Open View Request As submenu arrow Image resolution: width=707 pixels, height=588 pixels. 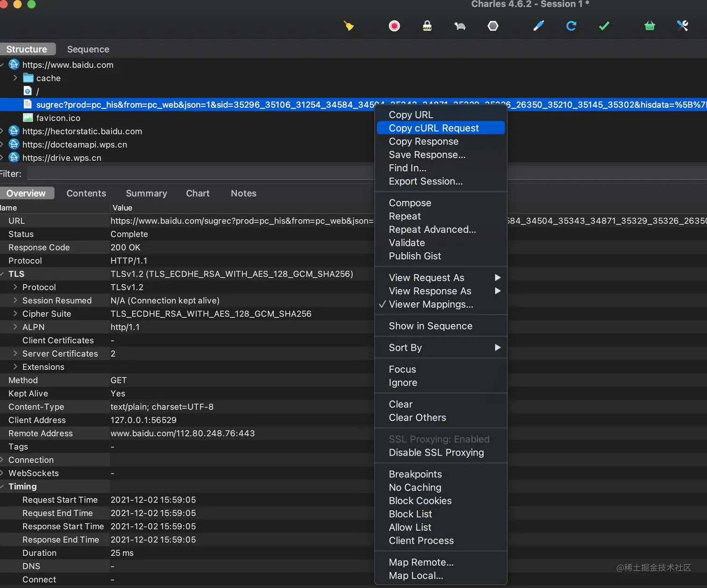(x=498, y=278)
